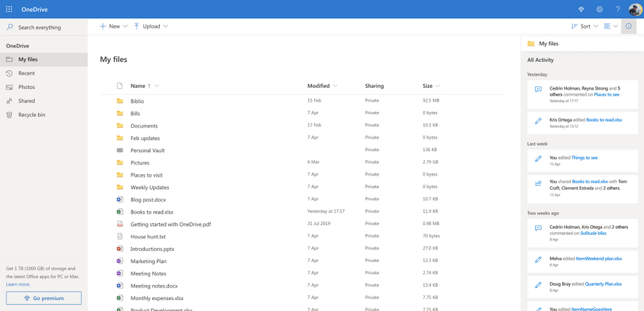
Task: Open the Sort dropdown
Action: coord(585,26)
